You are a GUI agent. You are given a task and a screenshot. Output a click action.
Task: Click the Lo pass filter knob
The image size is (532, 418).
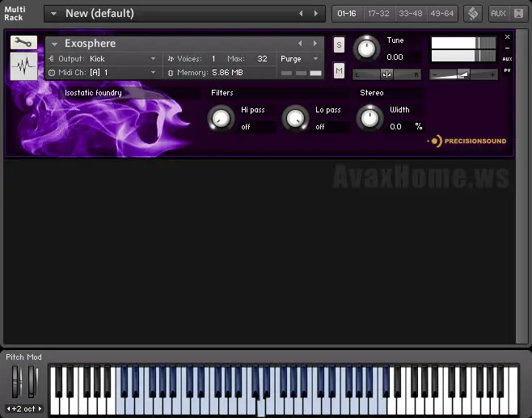pos(296,118)
